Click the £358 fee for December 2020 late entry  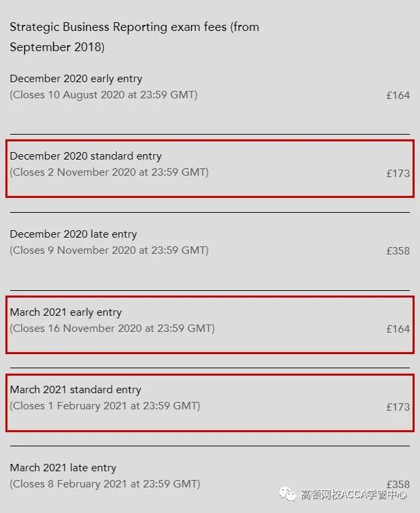pos(398,251)
